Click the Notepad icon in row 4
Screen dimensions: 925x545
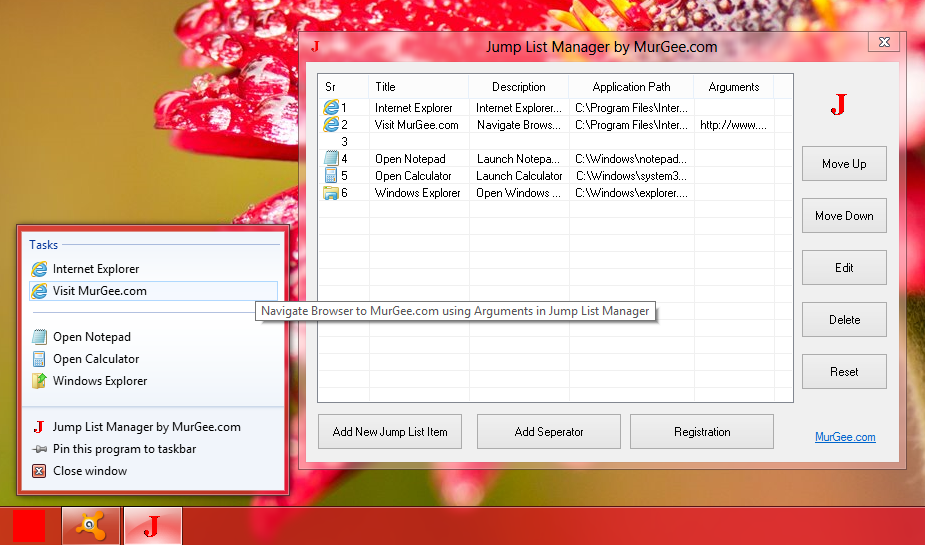pyautogui.click(x=331, y=158)
